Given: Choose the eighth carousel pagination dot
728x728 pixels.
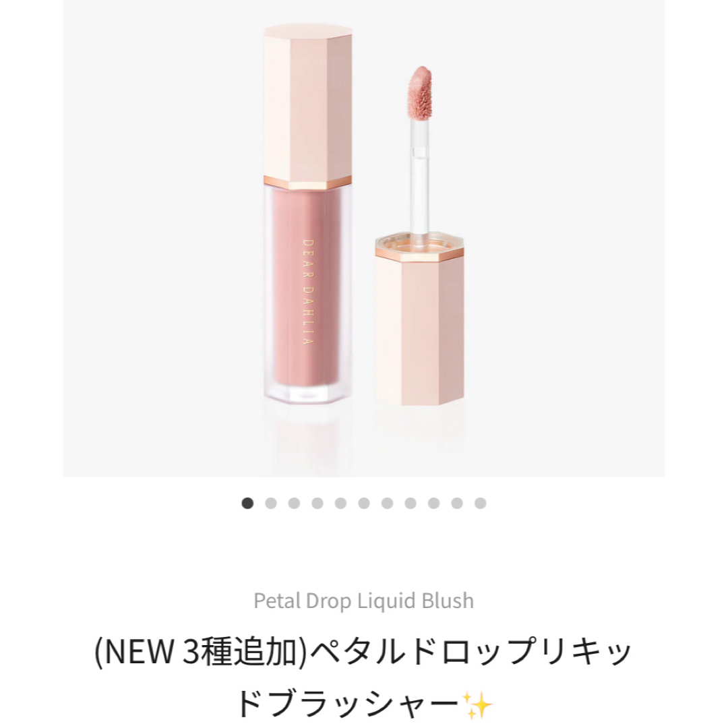Looking at the screenshot, I should click(x=411, y=503).
